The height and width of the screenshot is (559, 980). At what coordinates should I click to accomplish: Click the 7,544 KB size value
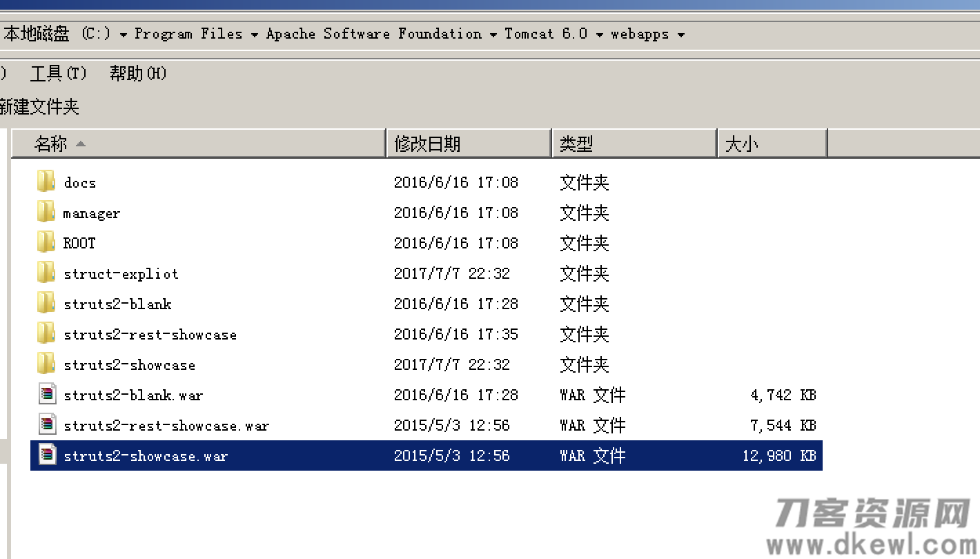(x=783, y=426)
